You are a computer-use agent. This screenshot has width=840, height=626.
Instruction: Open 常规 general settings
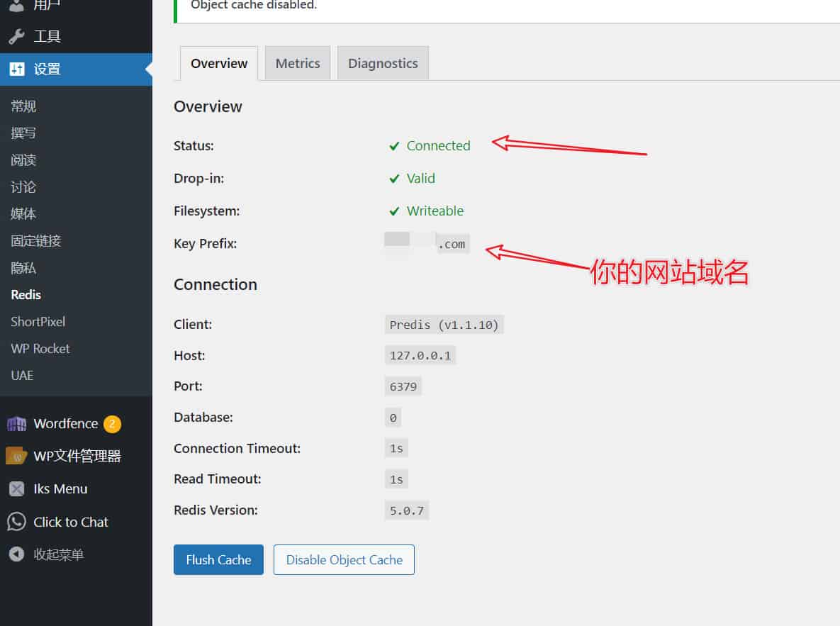pos(23,106)
